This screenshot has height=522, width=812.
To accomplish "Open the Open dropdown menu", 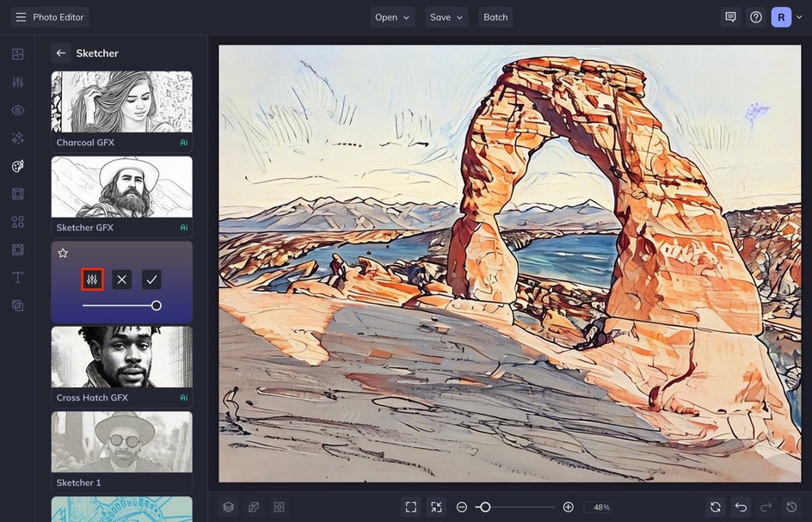I will 392,17.
